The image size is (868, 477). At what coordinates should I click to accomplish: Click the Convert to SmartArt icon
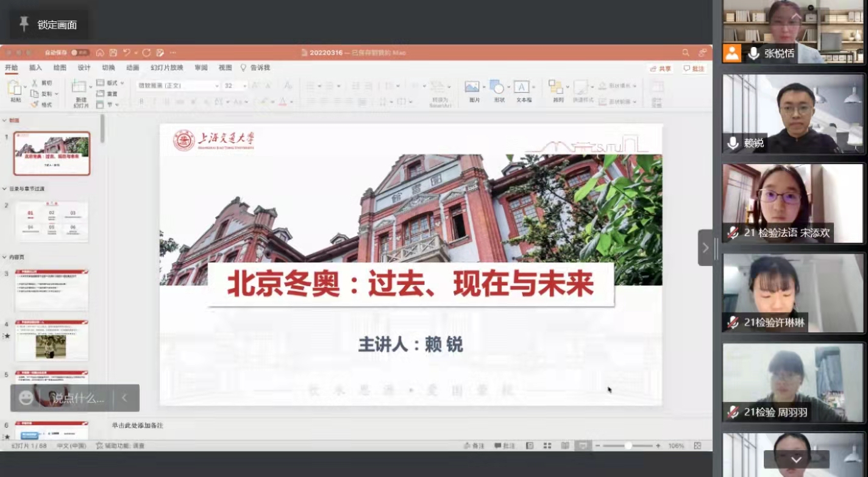coord(438,87)
